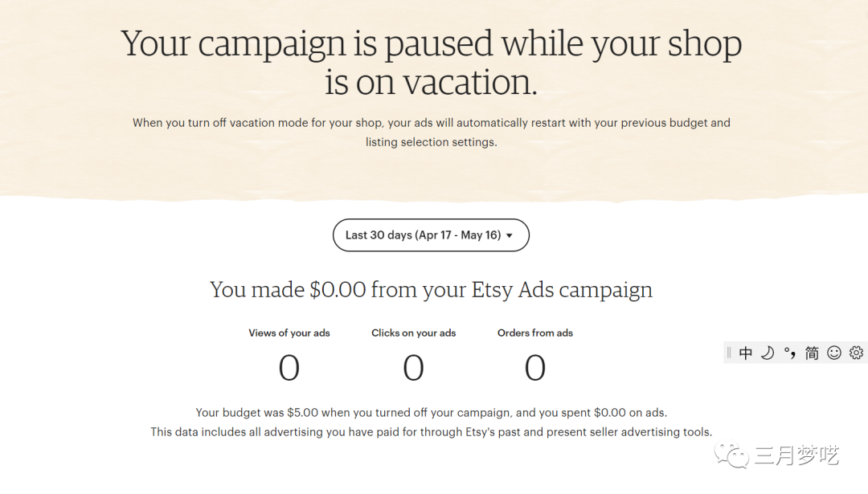
Task: Click the IME toolbar drag handle
Action: (729, 353)
